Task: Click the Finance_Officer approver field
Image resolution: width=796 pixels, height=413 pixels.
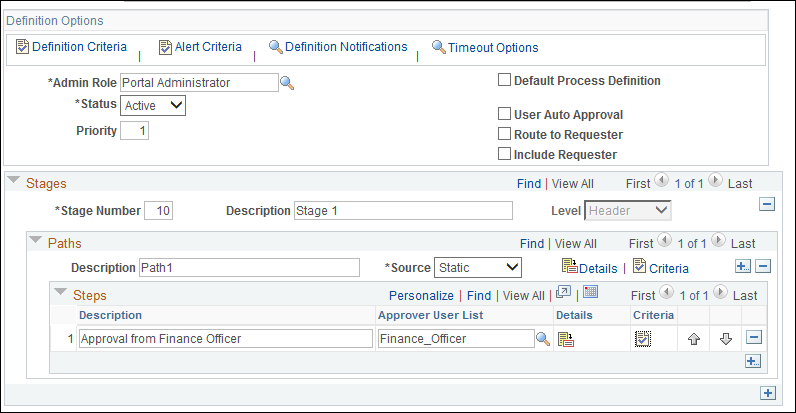Action: pyautogui.click(x=456, y=338)
